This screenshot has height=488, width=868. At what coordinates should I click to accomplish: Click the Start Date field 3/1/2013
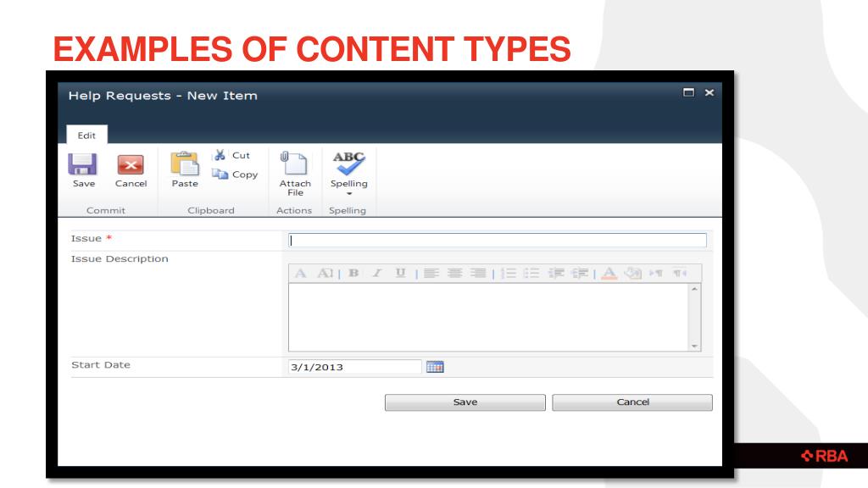tap(355, 367)
